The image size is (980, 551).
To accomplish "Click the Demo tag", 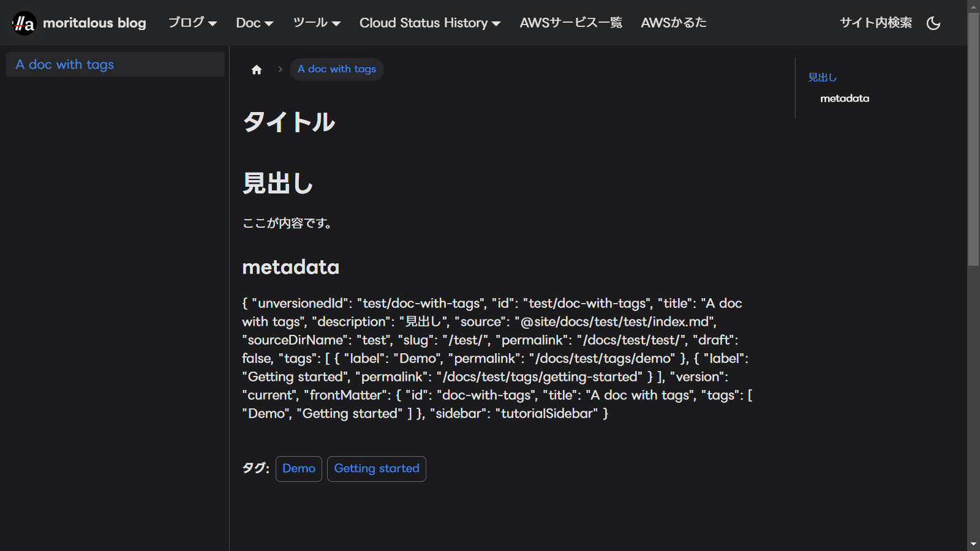I will click(298, 468).
